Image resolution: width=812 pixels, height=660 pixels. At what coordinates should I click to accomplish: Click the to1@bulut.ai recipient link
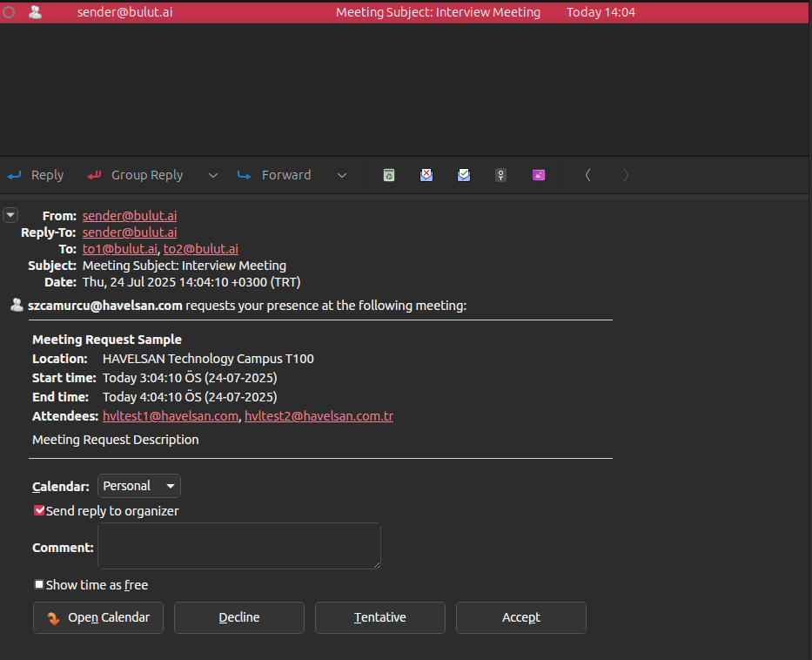(119, 249)
